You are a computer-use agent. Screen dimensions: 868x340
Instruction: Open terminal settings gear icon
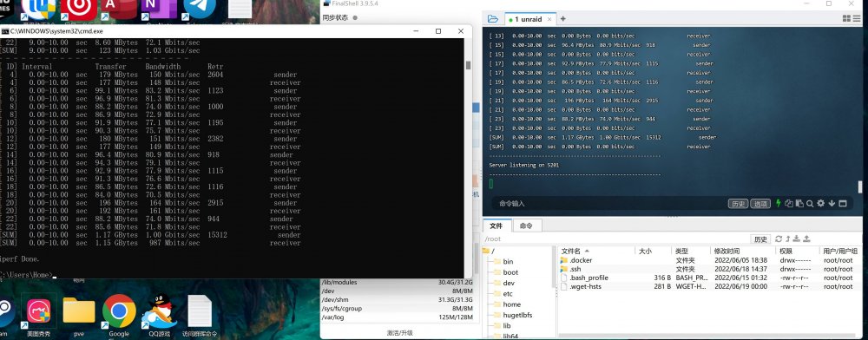(x=821, y=204)
